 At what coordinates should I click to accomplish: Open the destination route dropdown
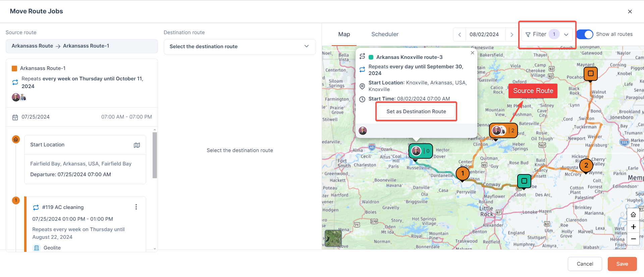[239, 47]
